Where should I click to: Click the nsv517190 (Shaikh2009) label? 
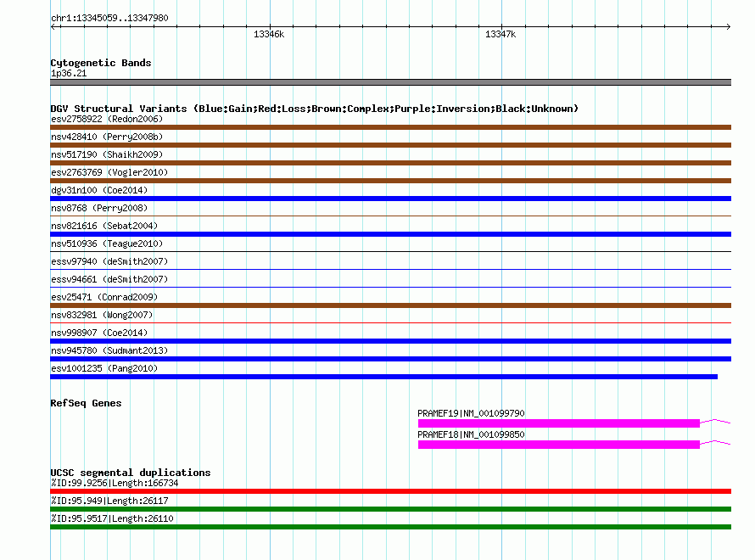click(107, 154)
